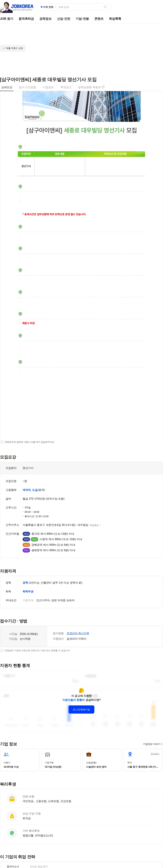The image size is (163, 868).
Task: Click the red 채용시 마감 text
Action: tap(28, 323)
